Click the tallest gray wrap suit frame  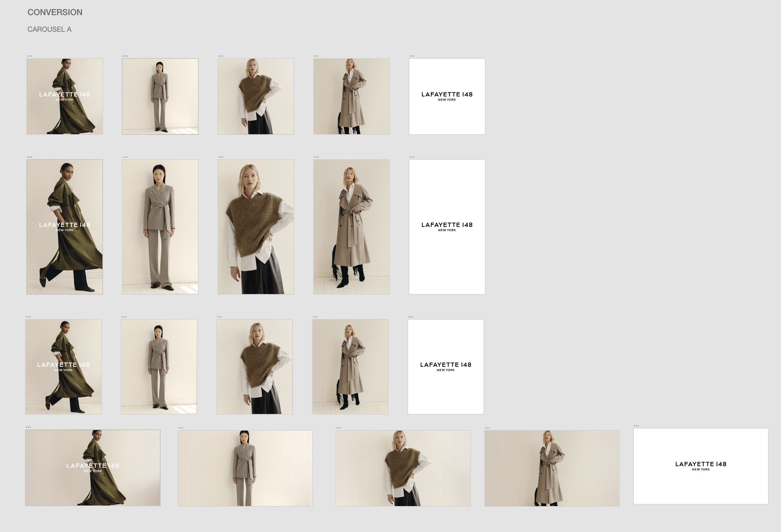[160, 227]
